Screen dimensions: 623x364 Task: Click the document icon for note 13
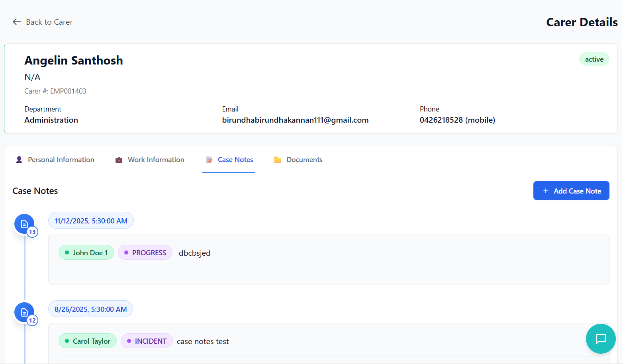(24, 224)
